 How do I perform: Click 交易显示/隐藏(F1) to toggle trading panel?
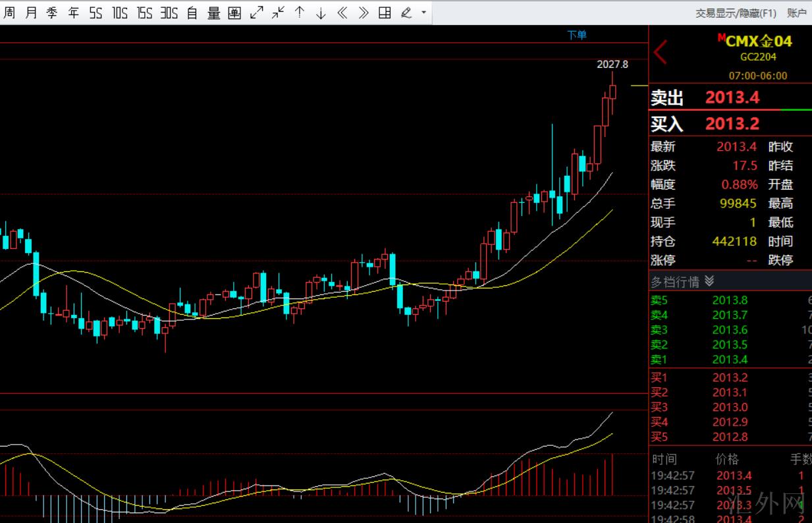tap(736, 13)
